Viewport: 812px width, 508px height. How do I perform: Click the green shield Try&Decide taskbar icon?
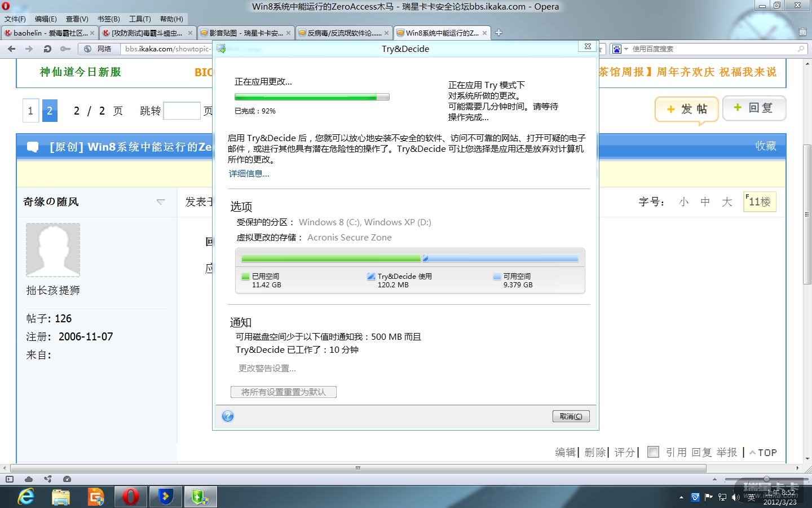pos(200,497)
